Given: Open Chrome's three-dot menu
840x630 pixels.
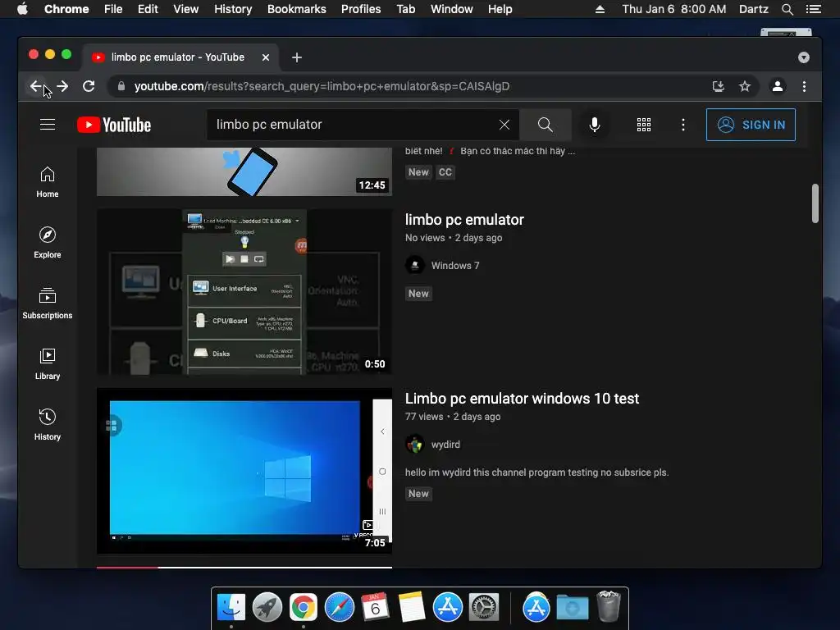Looking at the screenshot, I should pyautogui.click(x=804, y=86).
